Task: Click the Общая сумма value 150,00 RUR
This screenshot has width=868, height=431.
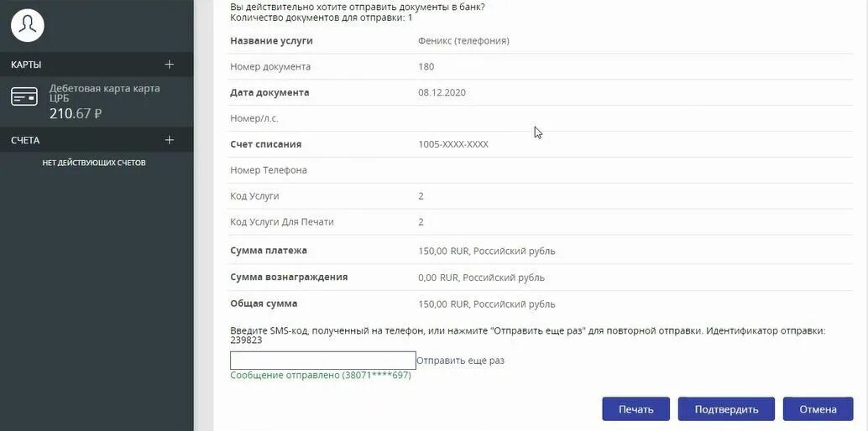Action: point(487,304)
